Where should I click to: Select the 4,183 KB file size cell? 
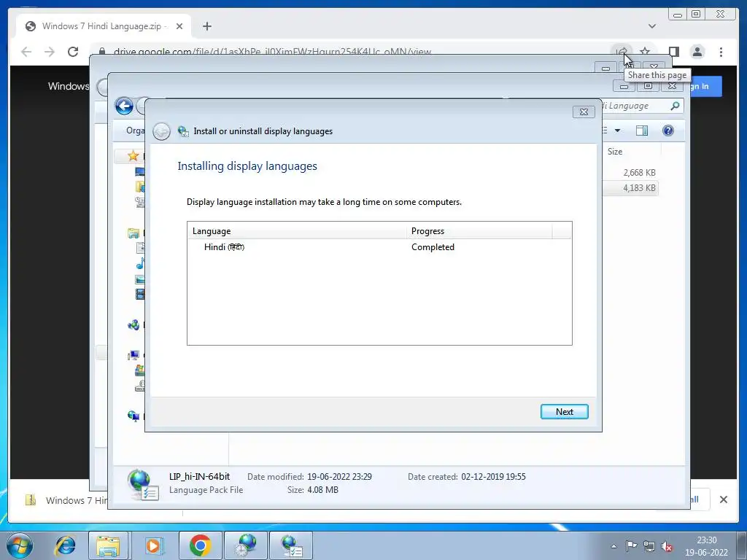[x=639, y=188]
